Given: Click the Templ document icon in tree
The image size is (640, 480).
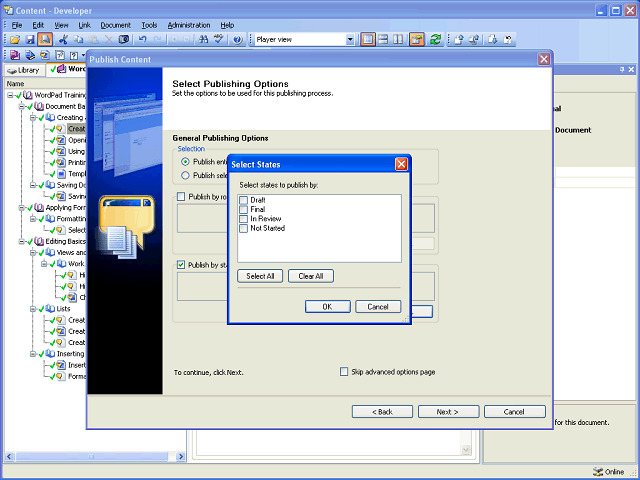Looking at the screenshot, I should [61, 174].
